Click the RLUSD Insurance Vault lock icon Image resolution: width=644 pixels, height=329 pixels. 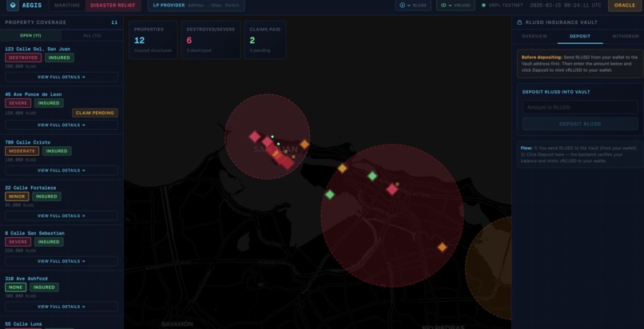(x=519, y=22)
